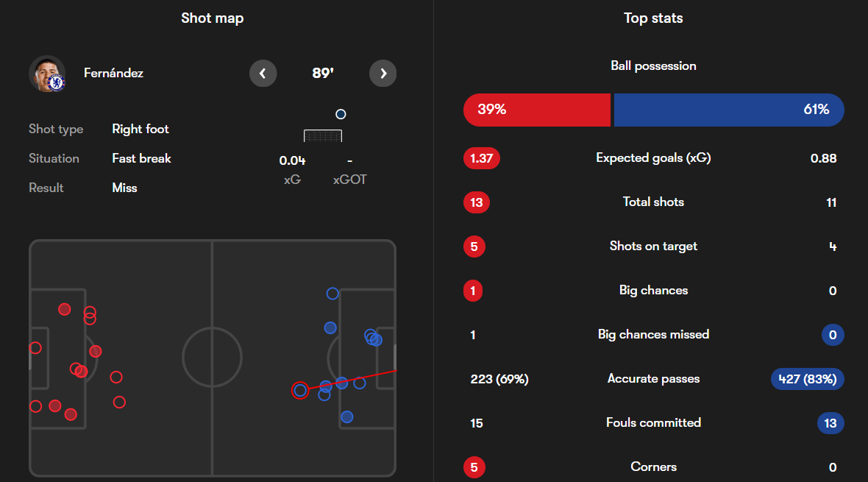This screenshot has width=868, height=482.
Task: Select the lowest blue shot dot on pitch
Action: click(x=347, y=417)
